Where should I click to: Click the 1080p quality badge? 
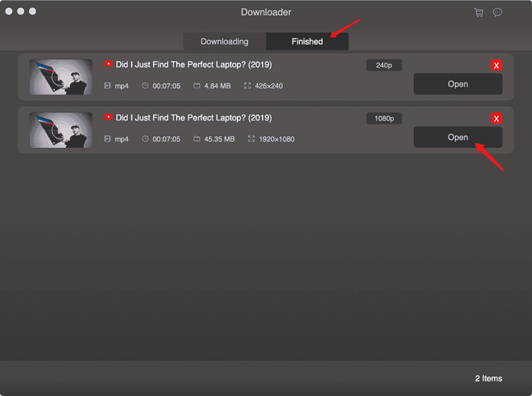(x=384, y=118)
